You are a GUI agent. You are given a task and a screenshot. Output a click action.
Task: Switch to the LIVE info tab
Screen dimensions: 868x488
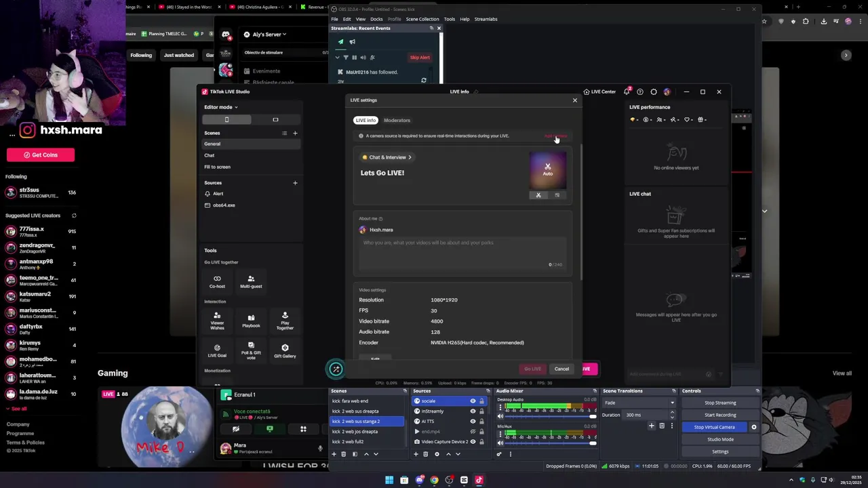coord(366,120)
